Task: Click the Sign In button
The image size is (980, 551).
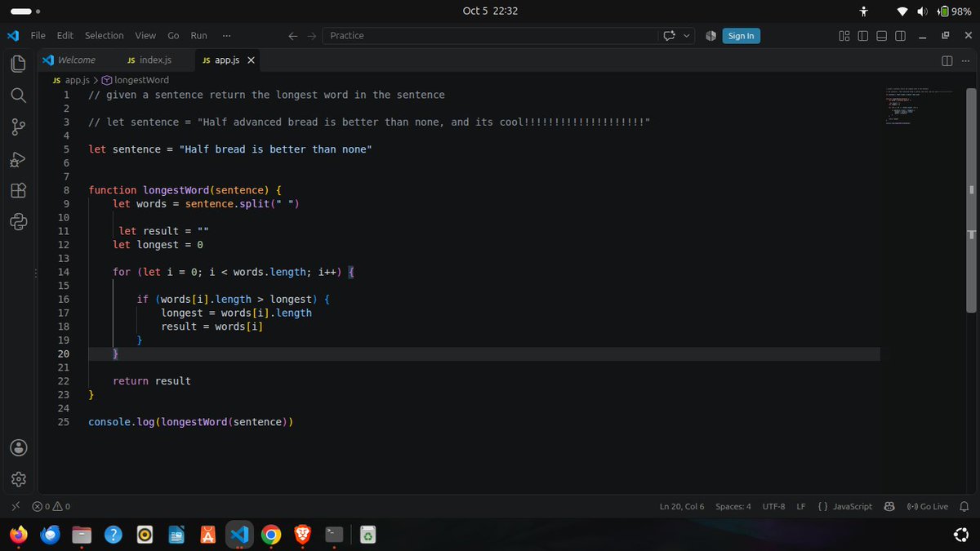Action: pos(741,35)
